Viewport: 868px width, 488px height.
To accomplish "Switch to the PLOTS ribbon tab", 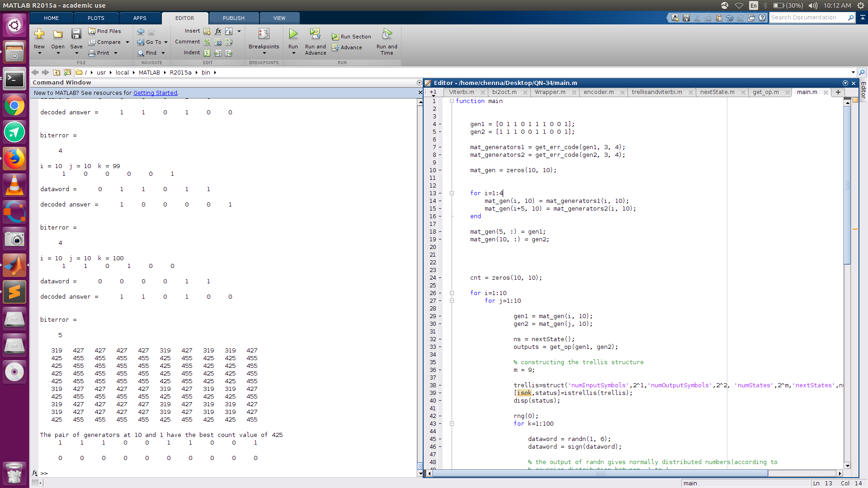I will [x=96, y=18].
